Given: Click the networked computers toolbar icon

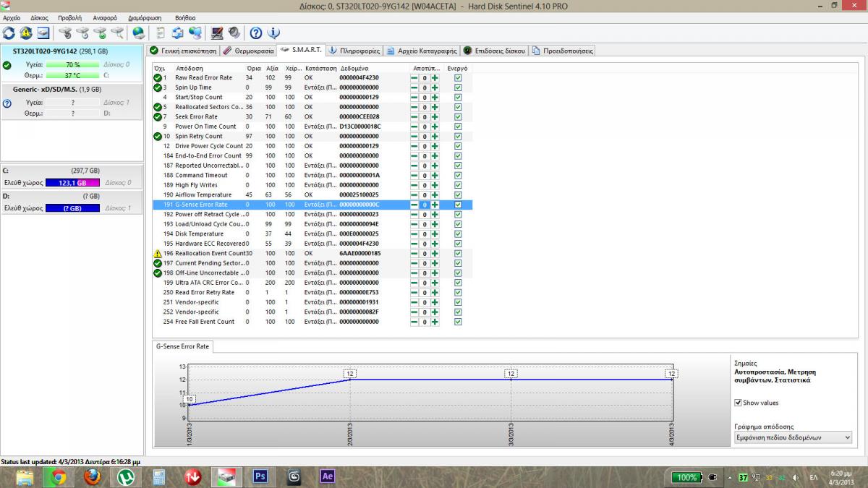Looking at the screenshot, I should click(195, 33).
